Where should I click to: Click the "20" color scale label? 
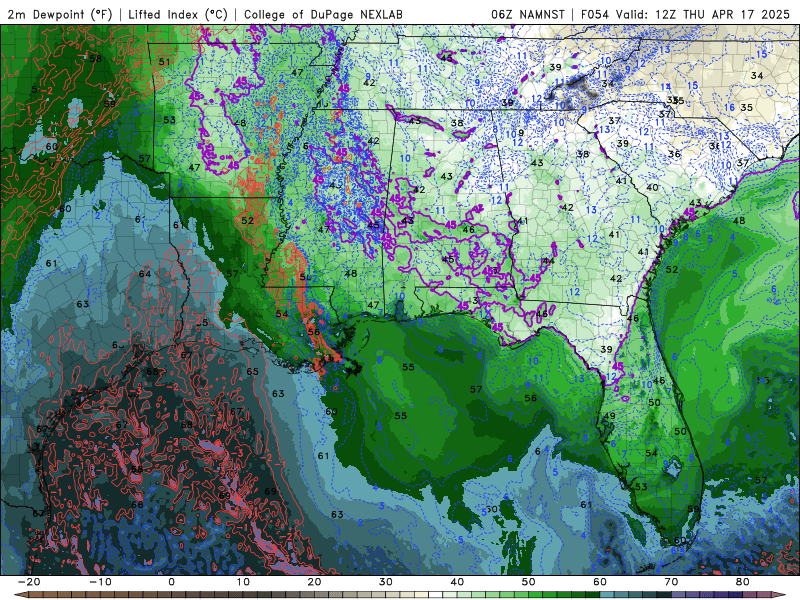pyautogui.click(x=314, y=582)
